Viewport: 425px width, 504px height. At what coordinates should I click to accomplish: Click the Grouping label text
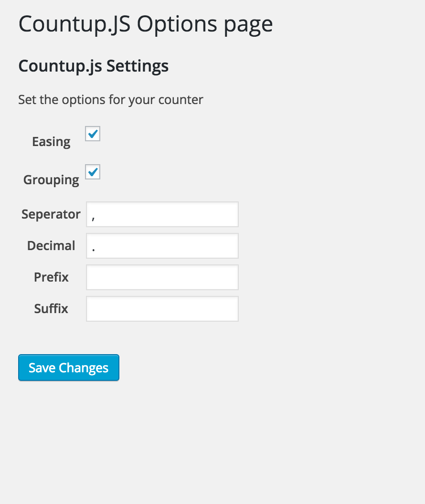(x=51, y=180)
